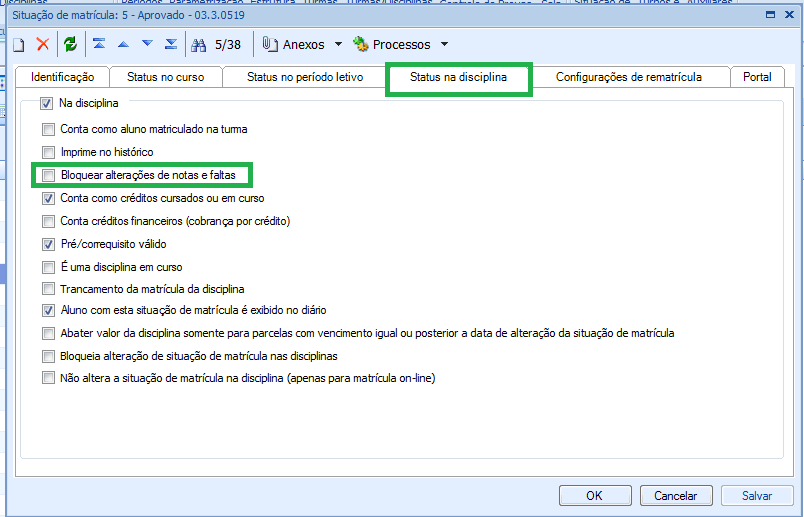Screen dimensions: 804x517
Task: Click the Cancelar button
Action: point(676,495)
